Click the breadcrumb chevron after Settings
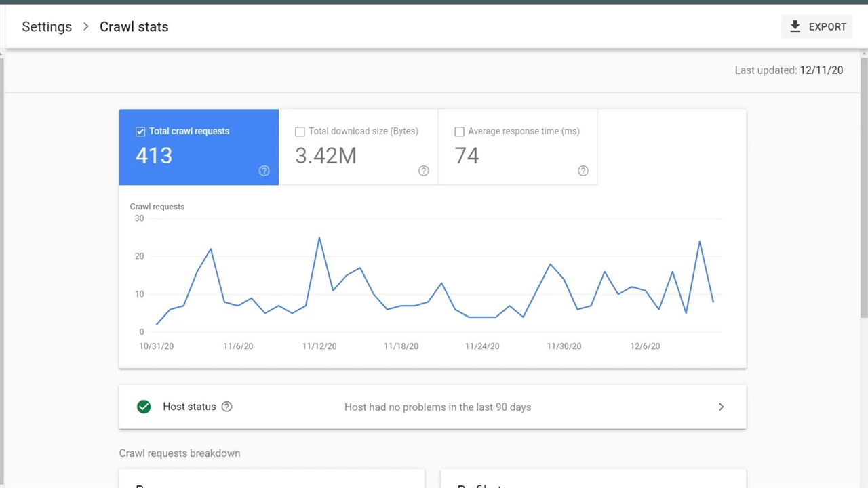This screenshot has height=488, width=868. (86, 27)
